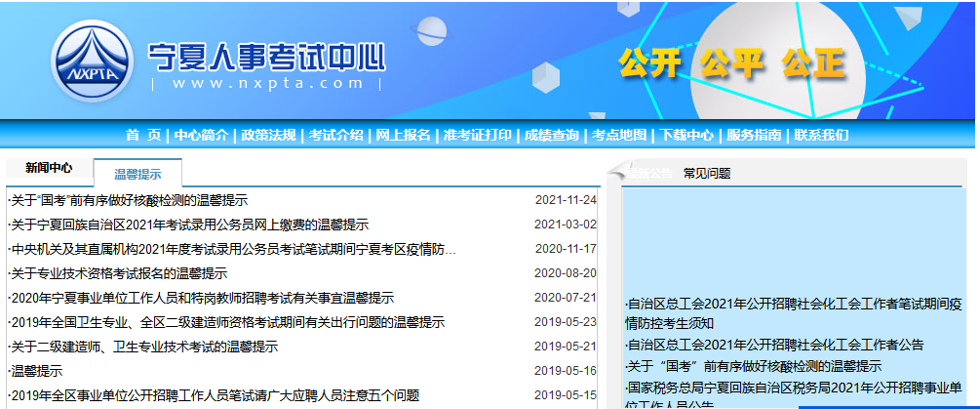The image size is (980, 409).
Task: Select the 温馨提示 tab
Action: pos(137,174)
